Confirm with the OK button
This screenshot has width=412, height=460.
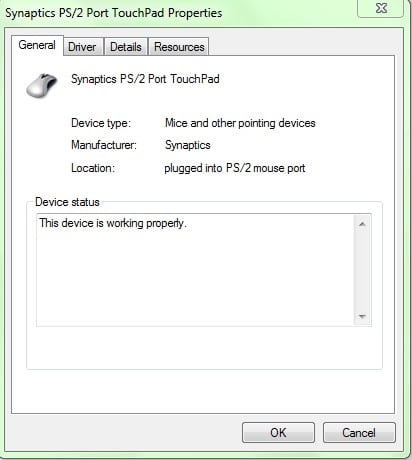tap(278, 433)
